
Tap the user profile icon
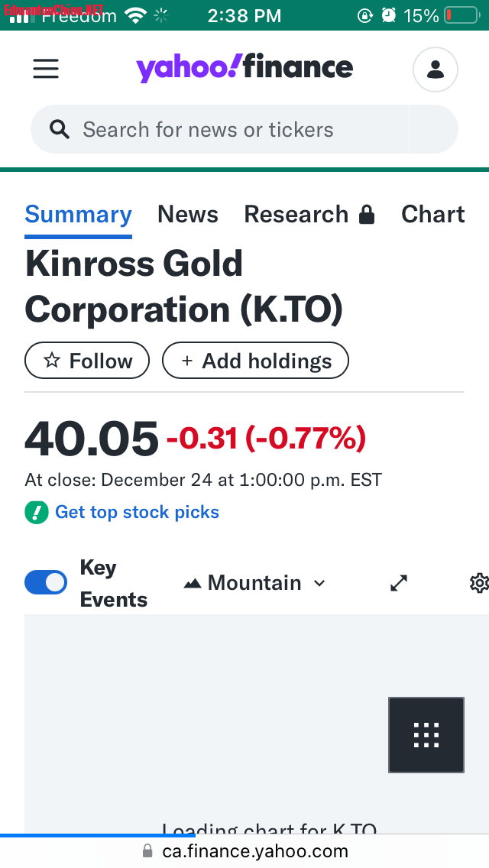tap(435, 70)
